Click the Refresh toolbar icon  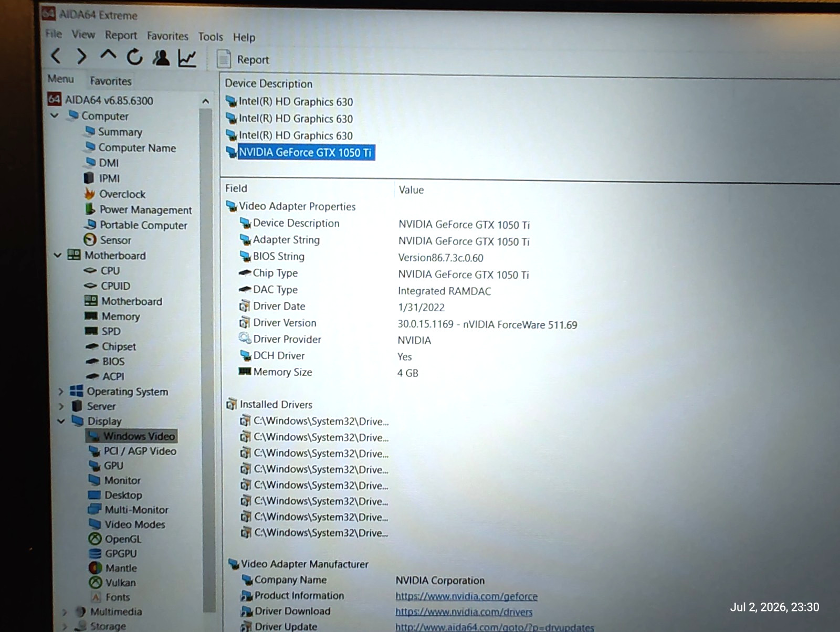point(135,57)
